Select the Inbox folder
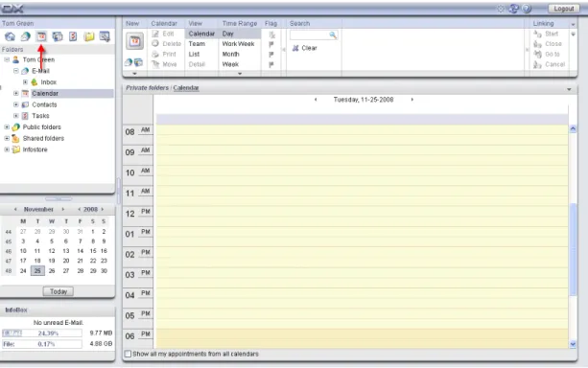This screenshot has height=368, width=588. (48, 81)
